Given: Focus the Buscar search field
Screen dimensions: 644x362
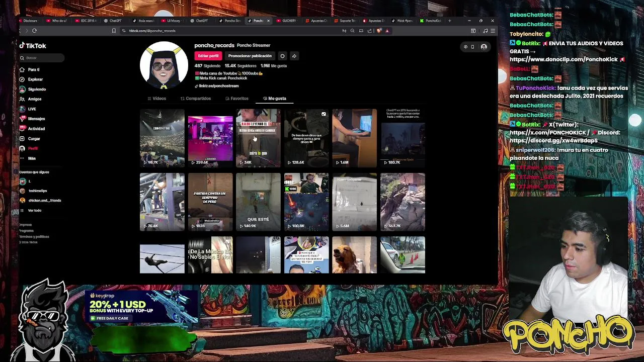Looking at the screenshot, I should point(41,58).
